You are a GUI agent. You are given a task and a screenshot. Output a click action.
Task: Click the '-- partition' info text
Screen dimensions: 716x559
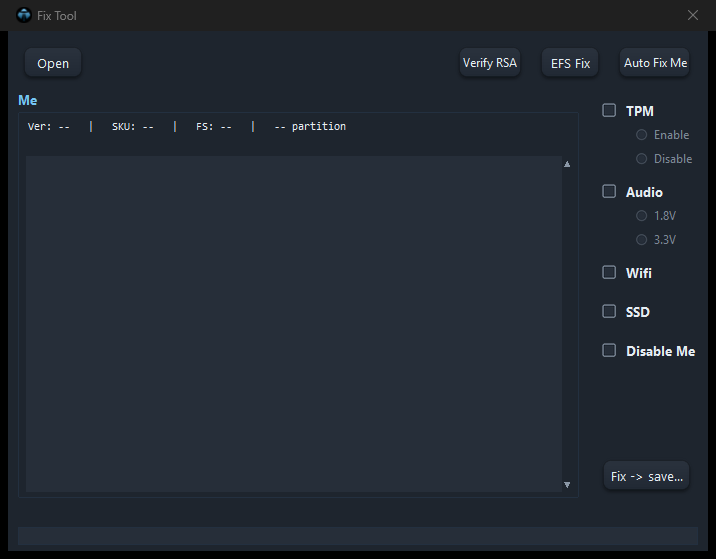coord(310,127)
